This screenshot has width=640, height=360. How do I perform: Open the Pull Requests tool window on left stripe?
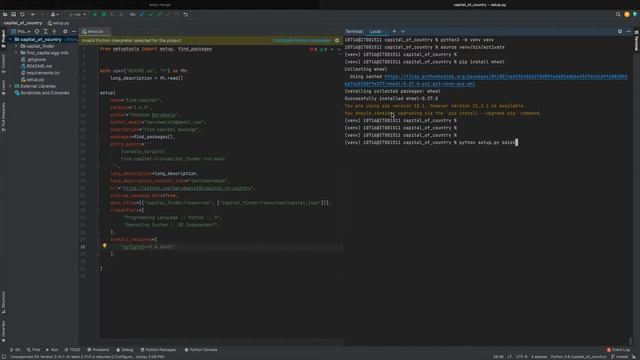coord(3,117)
